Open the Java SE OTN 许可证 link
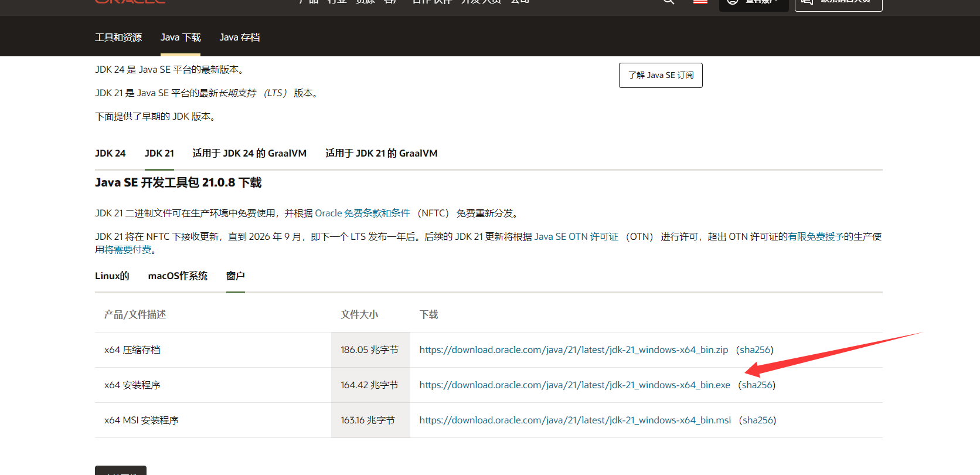980x475 pixels. pyautogui.click(x=576, y=236)
